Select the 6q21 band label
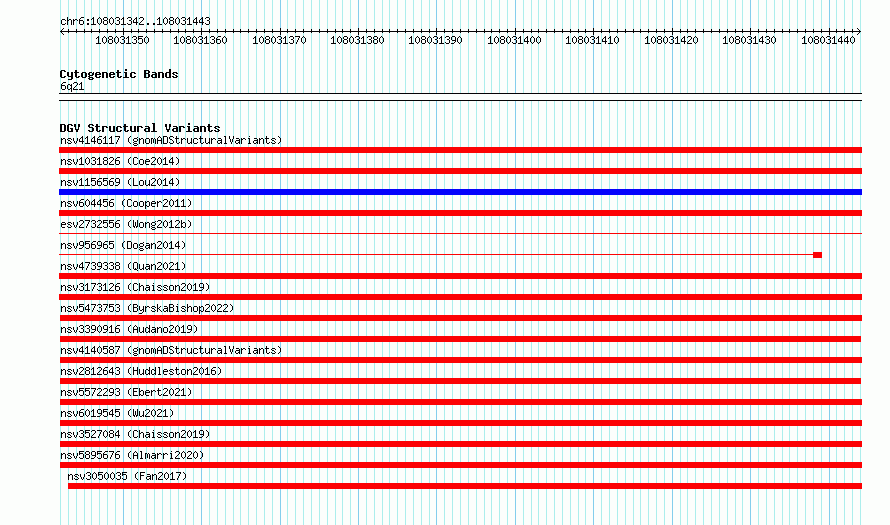This screenshot has width=890, height=525. [x=72, y=86]
